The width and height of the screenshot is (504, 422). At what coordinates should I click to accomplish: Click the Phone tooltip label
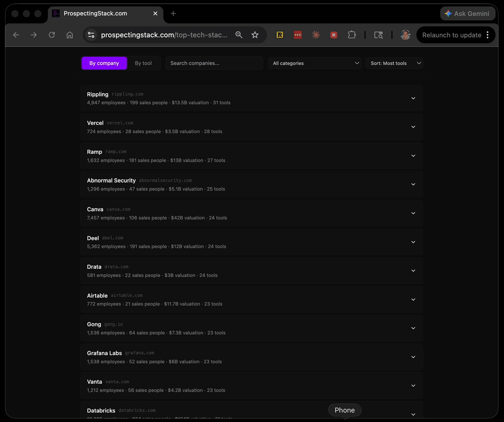point(345,410)
